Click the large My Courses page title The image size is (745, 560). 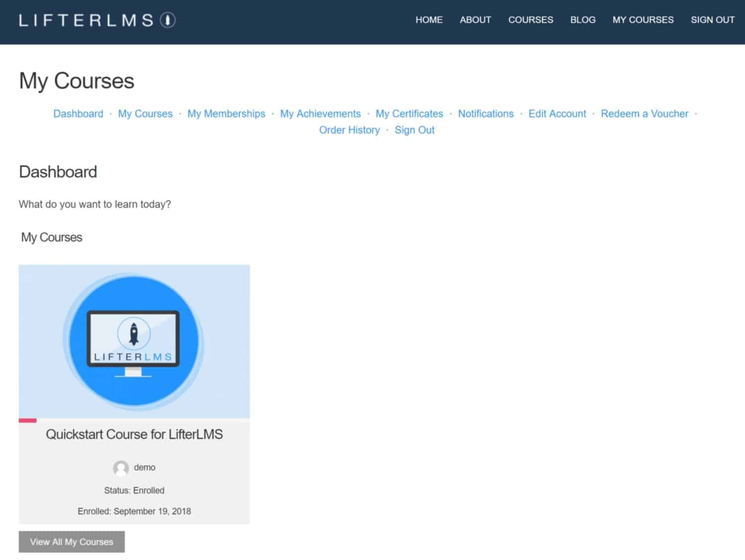coord(76,81)
